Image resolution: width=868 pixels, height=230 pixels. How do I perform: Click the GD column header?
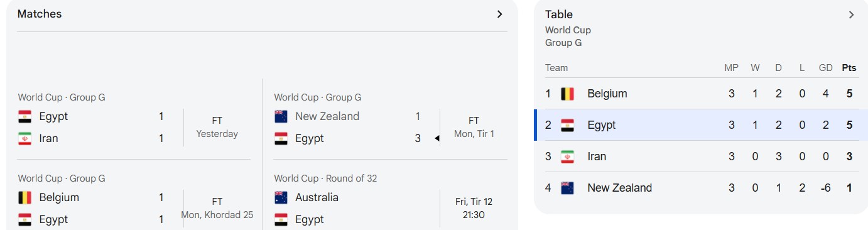826,68
